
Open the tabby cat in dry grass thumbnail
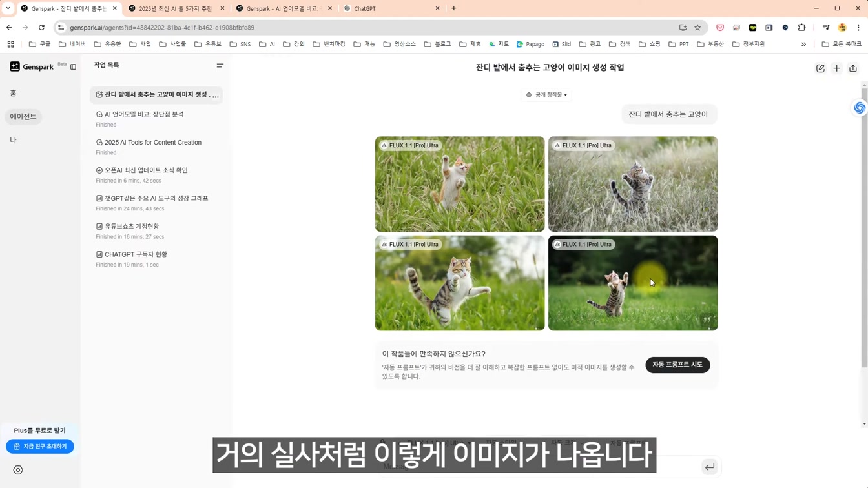tap(633, 184)
